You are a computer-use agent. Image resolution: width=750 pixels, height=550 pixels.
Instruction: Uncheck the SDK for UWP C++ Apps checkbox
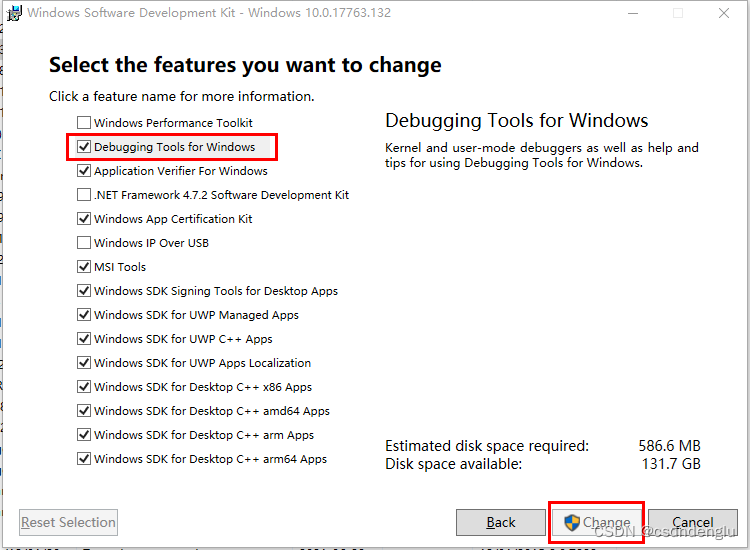coord(84,339)
